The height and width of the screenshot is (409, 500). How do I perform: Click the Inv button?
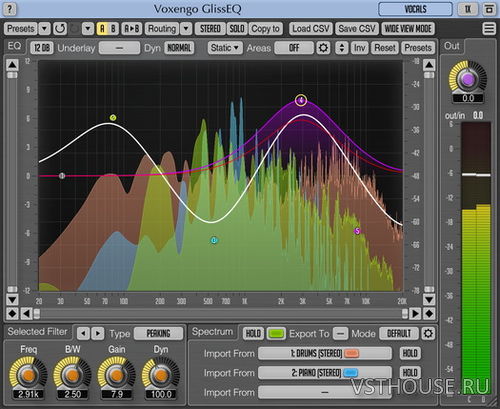(359, 48)
